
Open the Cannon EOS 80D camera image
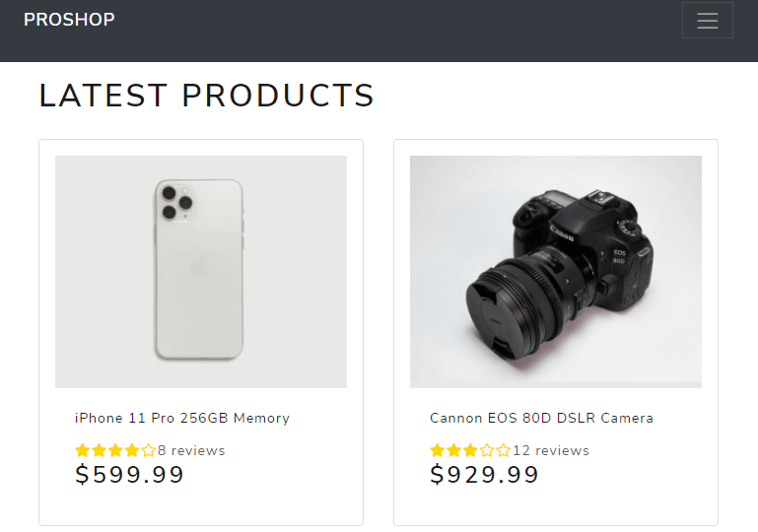click(x=556, y=271)
